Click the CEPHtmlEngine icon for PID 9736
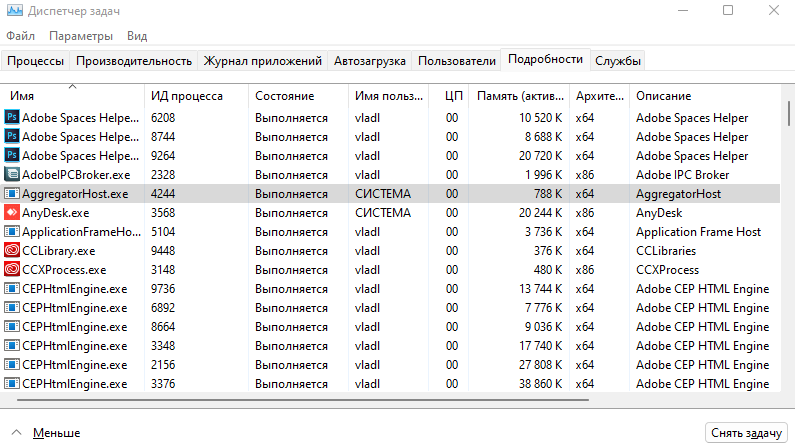The image size is (795, 443). [12, 289]
